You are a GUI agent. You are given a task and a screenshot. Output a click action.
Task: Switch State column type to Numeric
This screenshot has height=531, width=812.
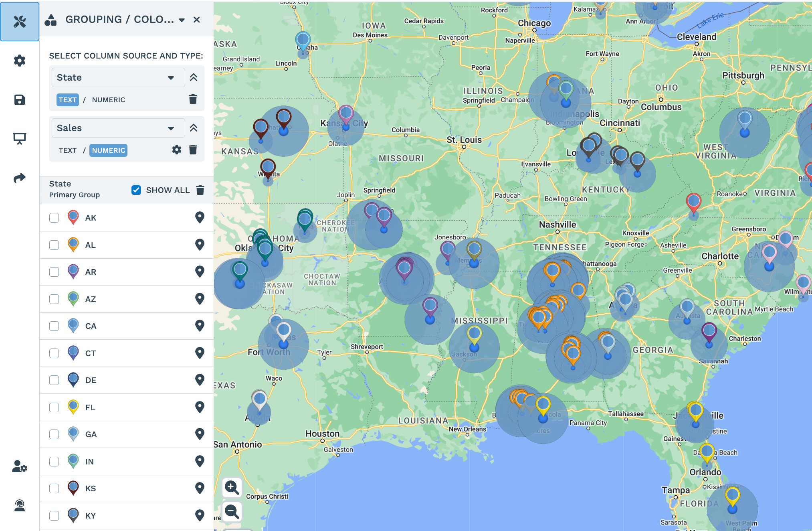pos(109,100)
